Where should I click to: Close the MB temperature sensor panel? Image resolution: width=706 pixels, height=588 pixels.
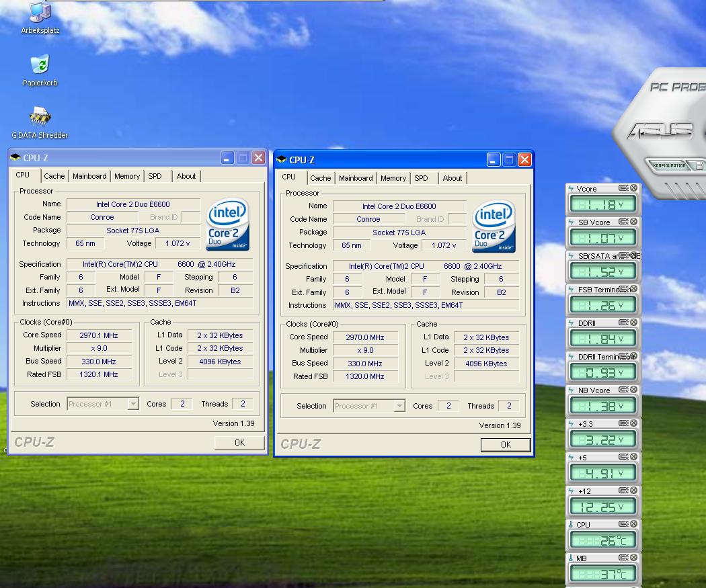pos(633,558)
